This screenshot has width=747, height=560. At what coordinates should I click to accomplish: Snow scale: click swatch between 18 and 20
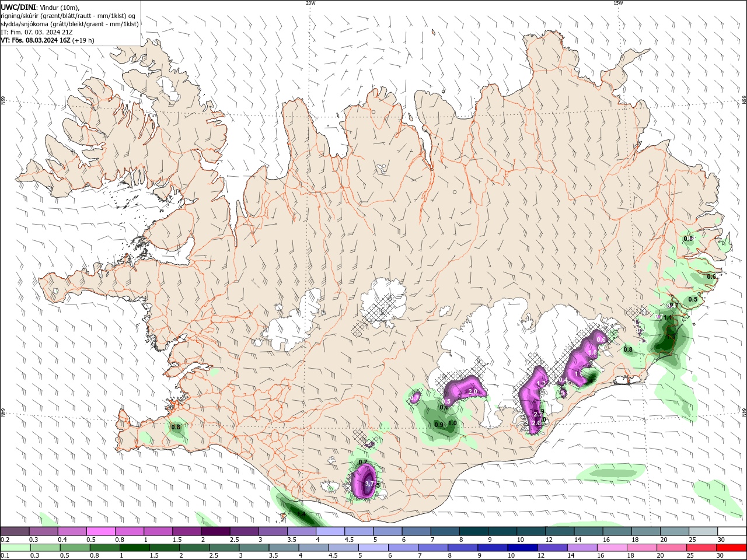click(645, 531)
